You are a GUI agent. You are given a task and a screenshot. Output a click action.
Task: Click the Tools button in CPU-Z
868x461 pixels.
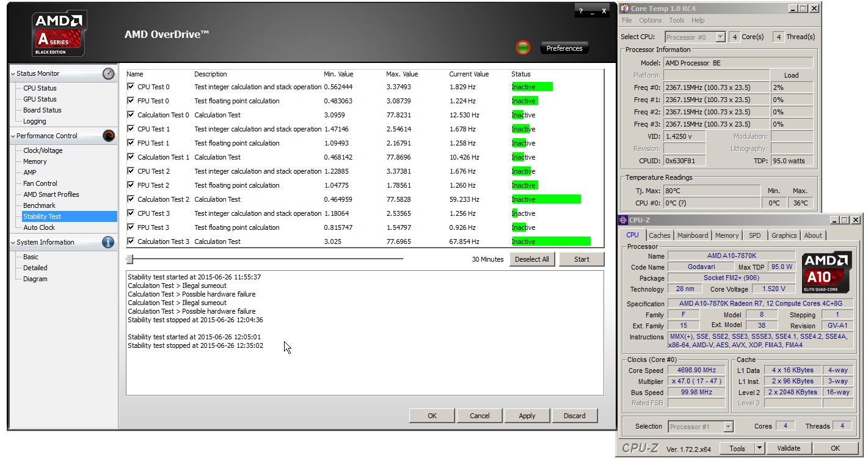[x=737, y=448]
